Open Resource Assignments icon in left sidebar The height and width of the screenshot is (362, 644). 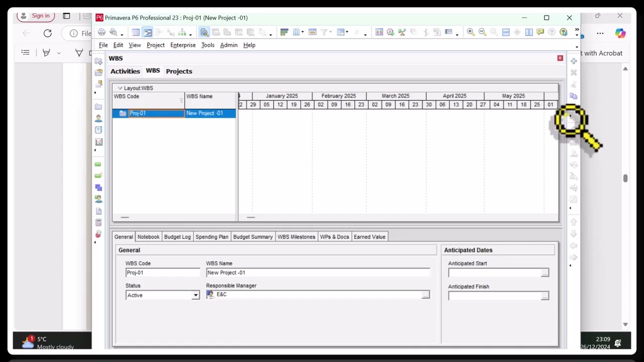pos(98,199)
